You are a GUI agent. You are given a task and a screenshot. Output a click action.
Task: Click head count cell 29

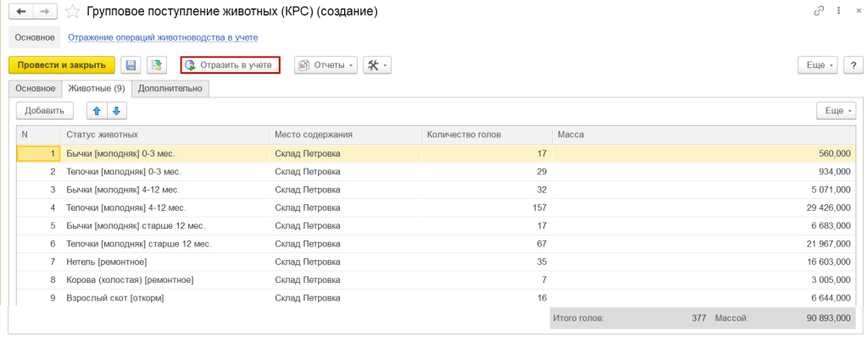(x=487, y=172)
